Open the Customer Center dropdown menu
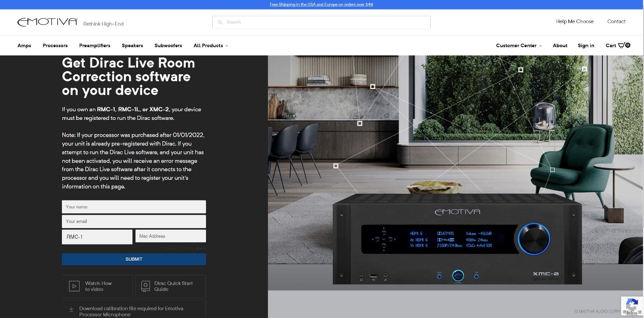644x318 pixels. point(519,46)
